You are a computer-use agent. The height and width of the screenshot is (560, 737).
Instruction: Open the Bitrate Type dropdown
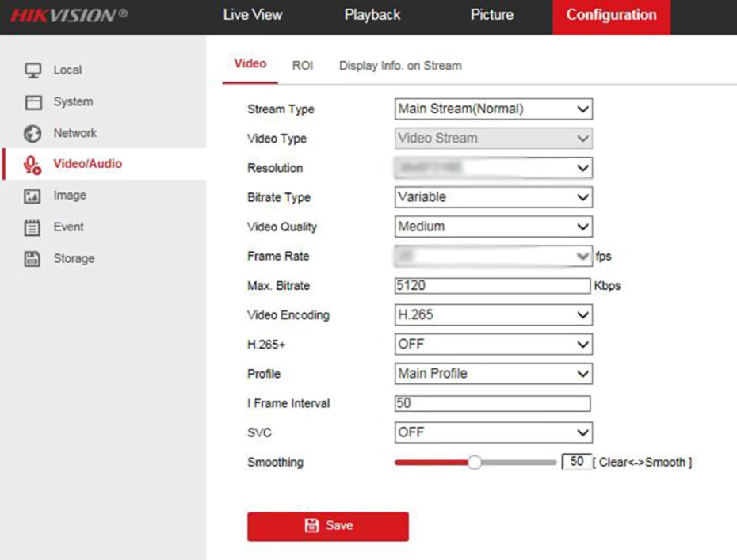click(x=494, y=197)
